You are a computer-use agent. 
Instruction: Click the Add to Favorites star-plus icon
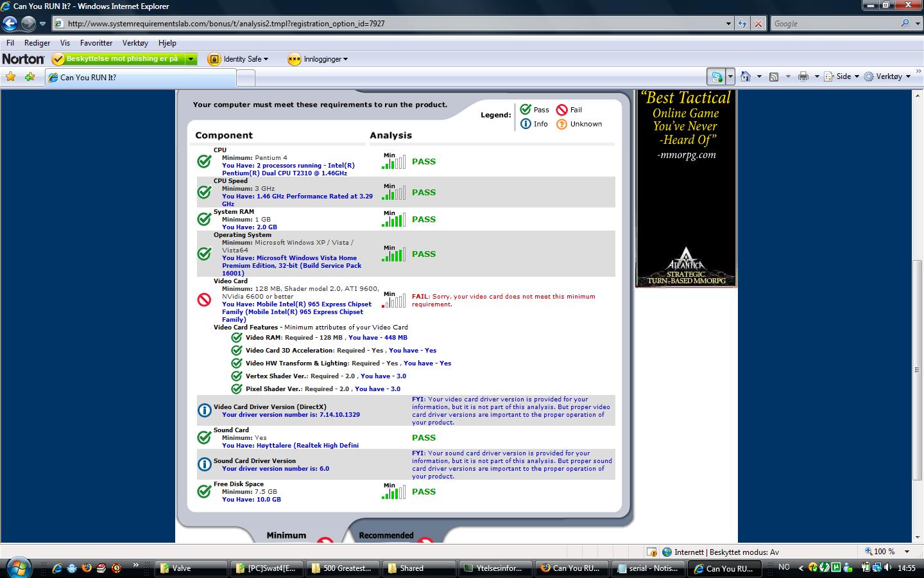coord(30,77)
